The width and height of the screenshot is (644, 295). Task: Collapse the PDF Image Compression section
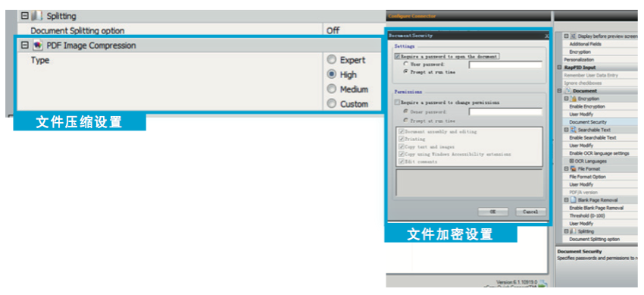tap(25, 46)
